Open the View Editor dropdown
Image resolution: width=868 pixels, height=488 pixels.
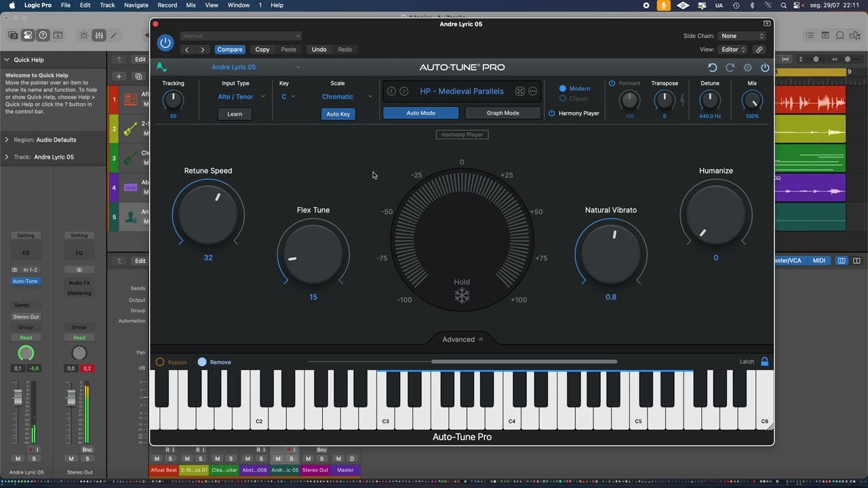[733, 49]
